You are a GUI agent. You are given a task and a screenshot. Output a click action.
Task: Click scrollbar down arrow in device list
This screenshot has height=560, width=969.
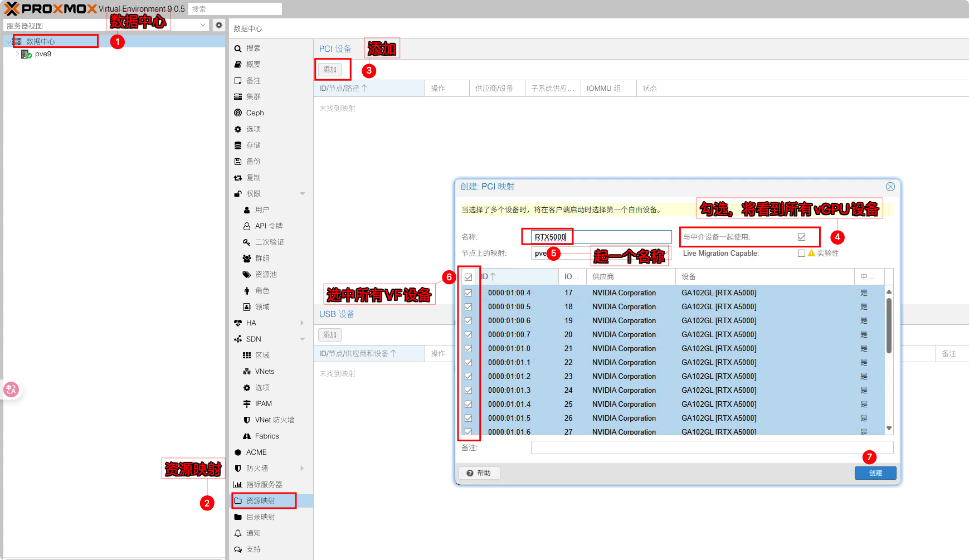click(889, 428)
